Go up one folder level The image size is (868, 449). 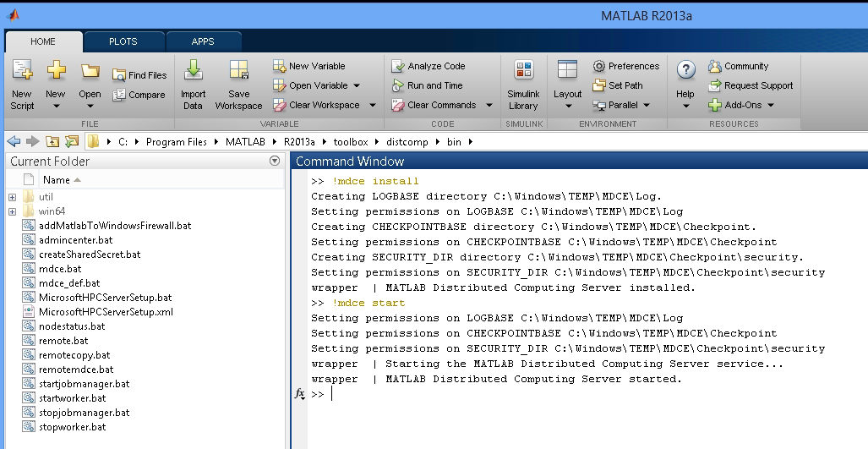(52, 142)
